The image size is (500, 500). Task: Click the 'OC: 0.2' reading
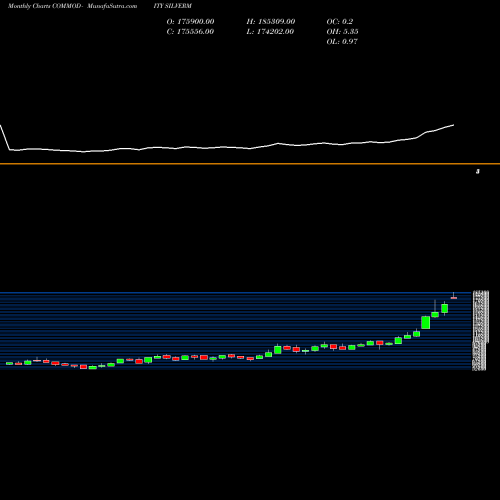(340, 21)
